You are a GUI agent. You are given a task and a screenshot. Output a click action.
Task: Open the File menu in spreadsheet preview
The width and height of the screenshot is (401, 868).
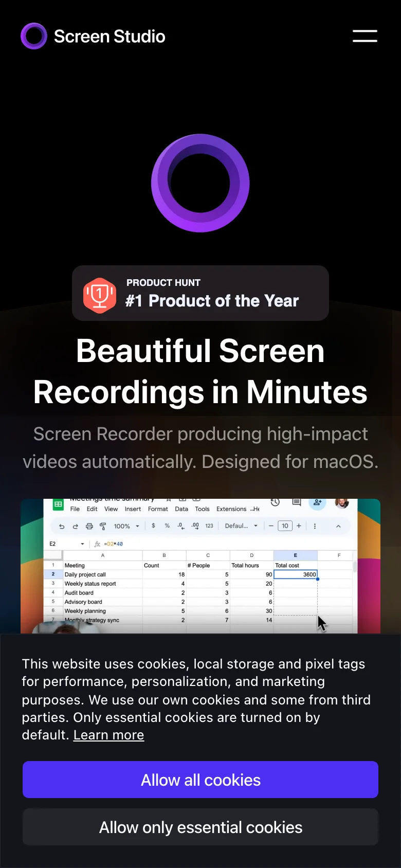(x=75, y=509)
